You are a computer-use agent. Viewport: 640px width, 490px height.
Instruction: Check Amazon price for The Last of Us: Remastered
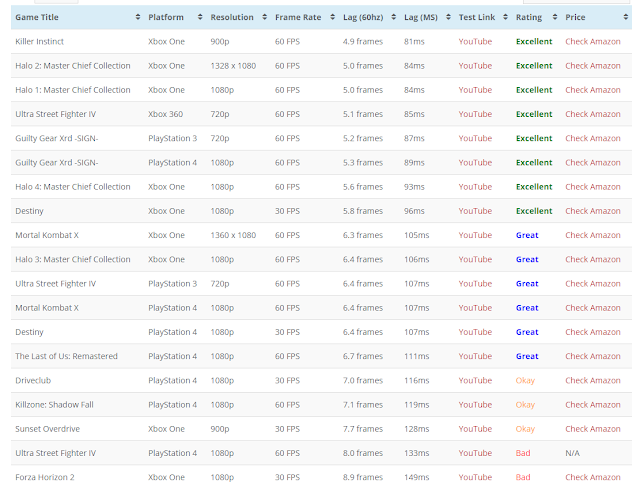[x=593, y=356]
